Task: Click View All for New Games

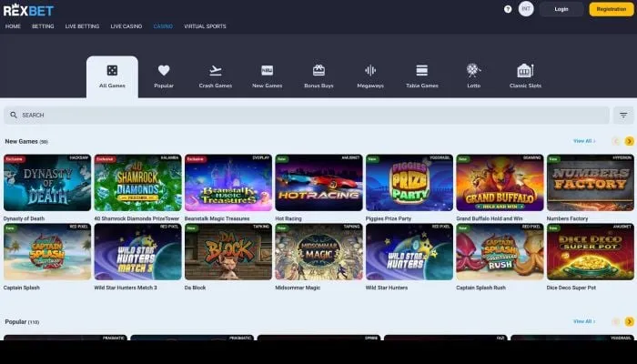Action: (x=584, y=141)
